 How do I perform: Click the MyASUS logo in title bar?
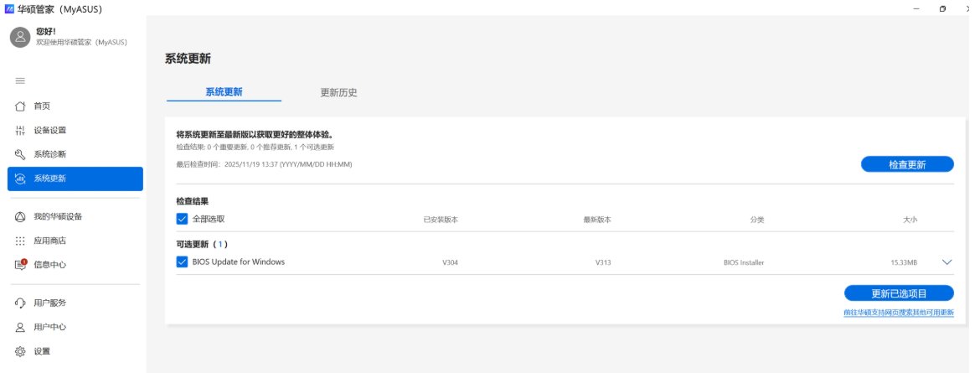[9, 8]
